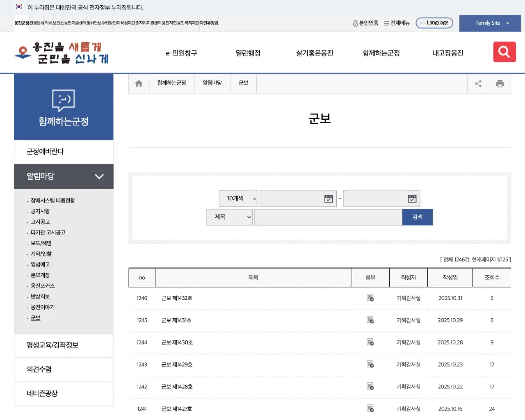Click the home breadcrumb icon
525x420 pixels.
tap(138, 83)
